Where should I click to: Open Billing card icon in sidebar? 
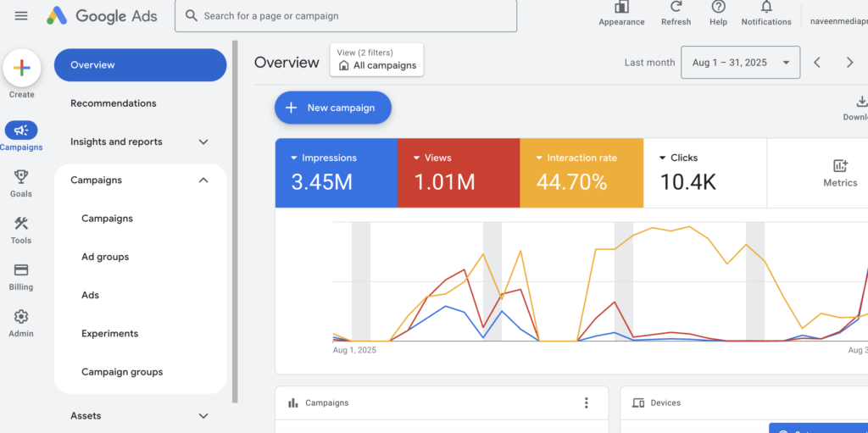[x=21, y=270]
